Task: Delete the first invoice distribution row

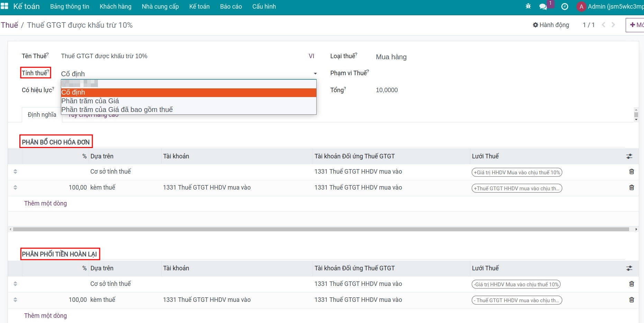Action: point(631,172)
